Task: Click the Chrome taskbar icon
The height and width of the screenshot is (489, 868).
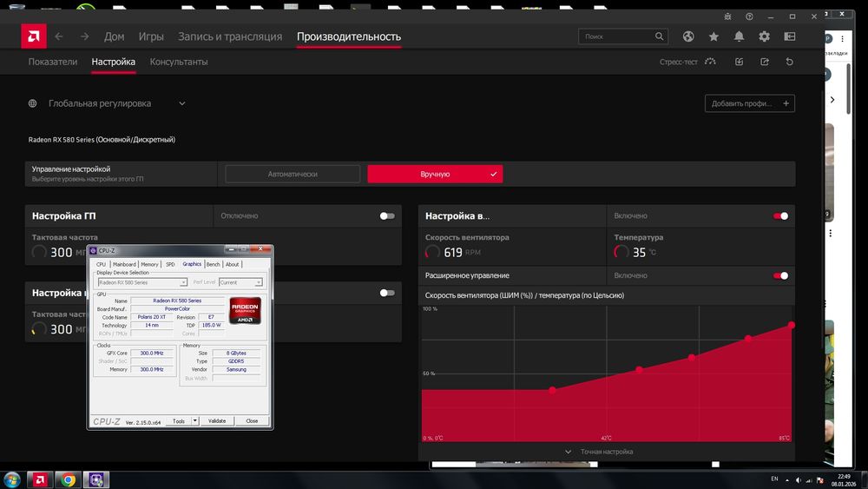Action: coord(68,479)
